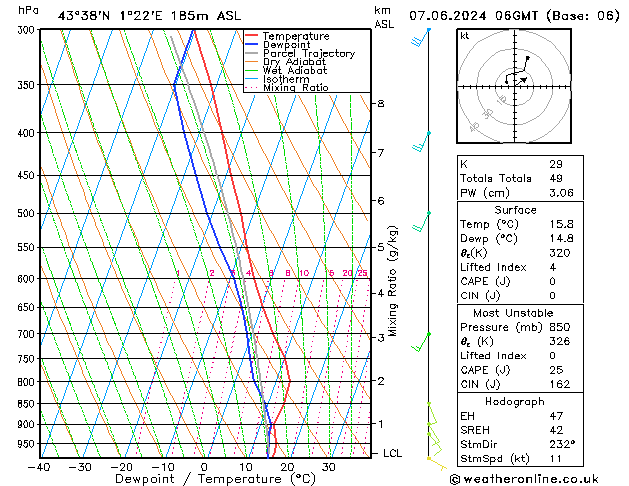The image size is (629, 486).
Task: Click the red Temperature legend line
Action: pyautogui.click(x=253, y=36)
